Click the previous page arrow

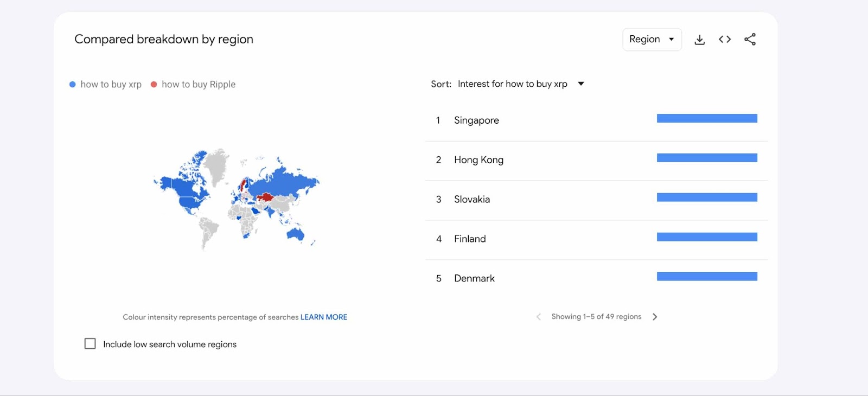[538, 317]
